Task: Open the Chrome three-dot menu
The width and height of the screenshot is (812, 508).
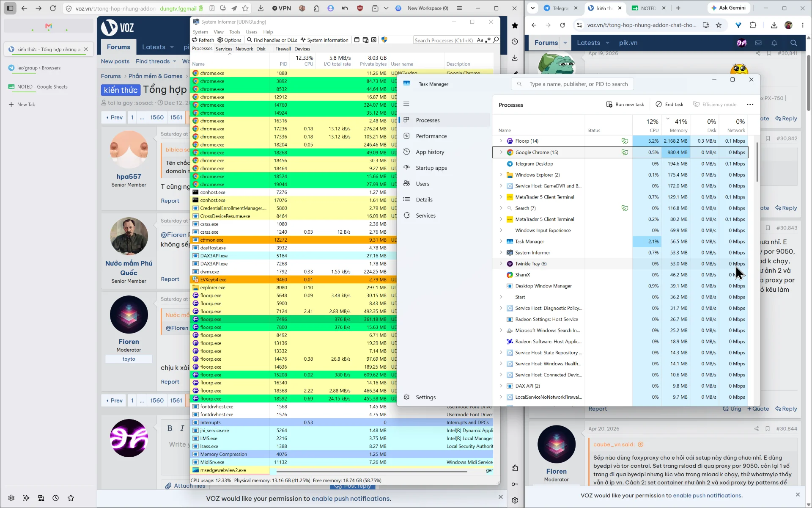Action: (803, 25)
